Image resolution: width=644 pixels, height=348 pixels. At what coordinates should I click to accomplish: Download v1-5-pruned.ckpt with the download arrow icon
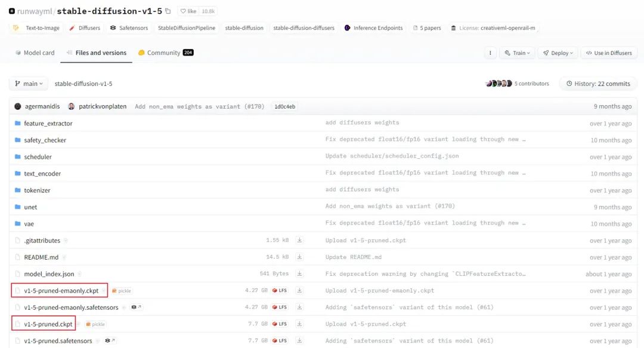(x=299, y=324)
